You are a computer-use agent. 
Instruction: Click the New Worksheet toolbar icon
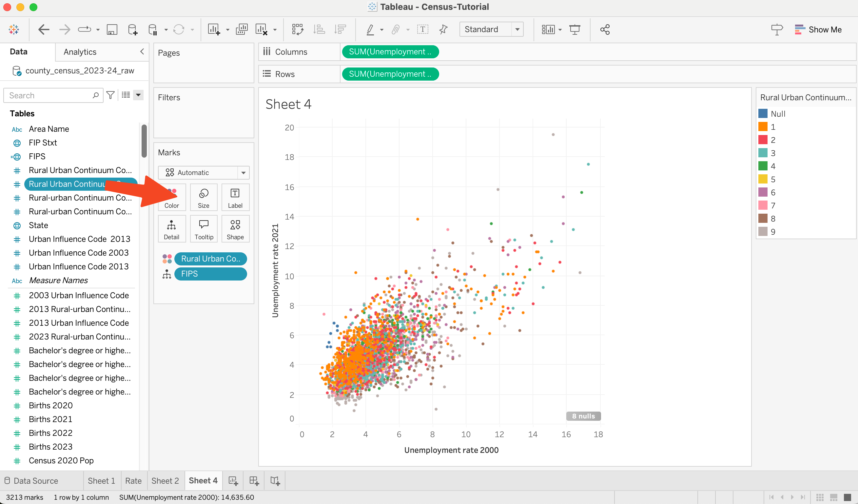point(214,29)
